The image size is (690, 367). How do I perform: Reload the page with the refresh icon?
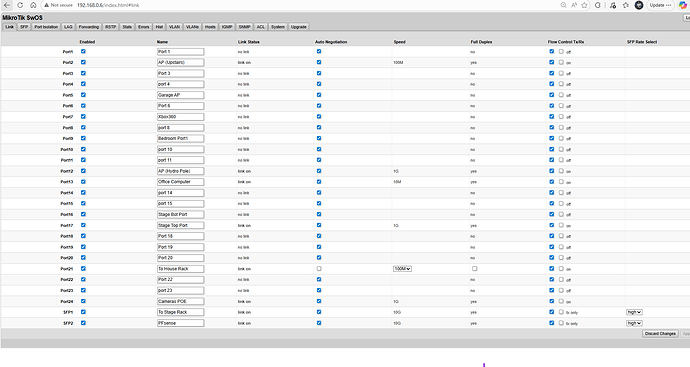[x=20, y=5]
